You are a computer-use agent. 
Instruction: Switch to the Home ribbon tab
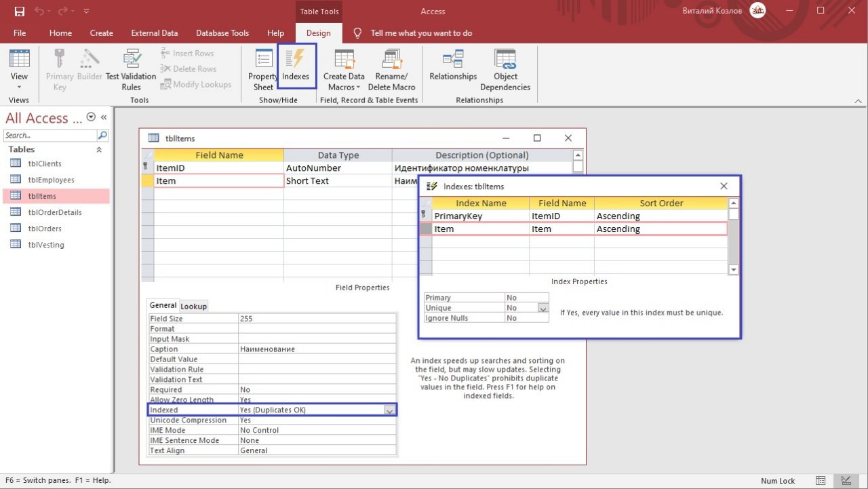tap(60, 33)
